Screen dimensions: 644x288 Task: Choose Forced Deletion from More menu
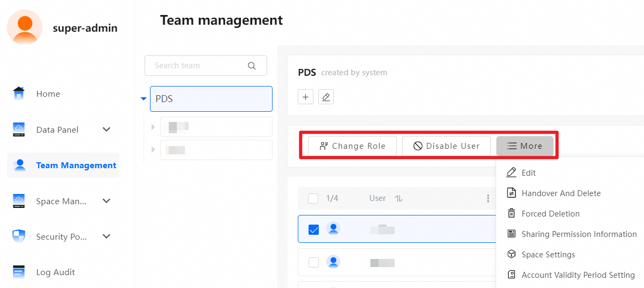click(x=550, y=214)
